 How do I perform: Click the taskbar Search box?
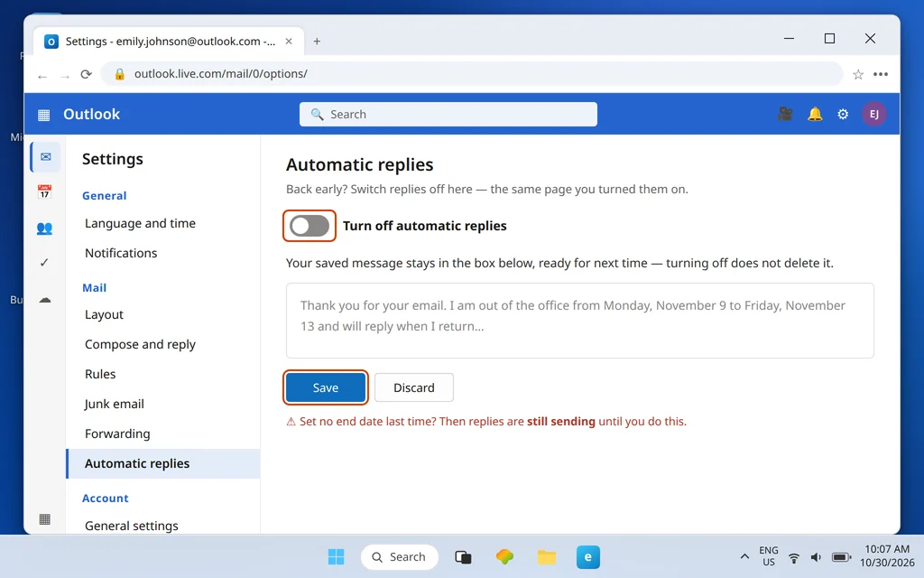(x=400, y=556)
